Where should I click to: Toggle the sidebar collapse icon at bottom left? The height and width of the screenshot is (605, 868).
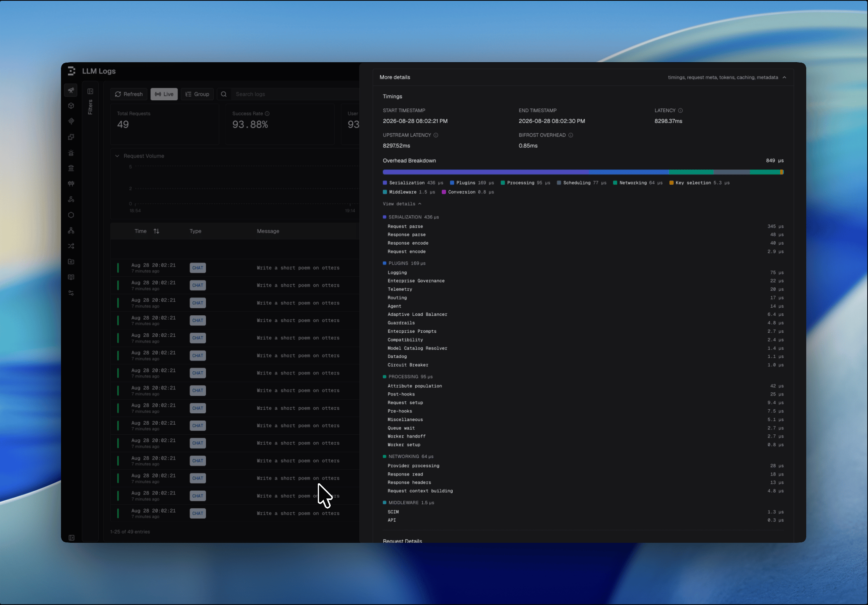click(71, 538)
